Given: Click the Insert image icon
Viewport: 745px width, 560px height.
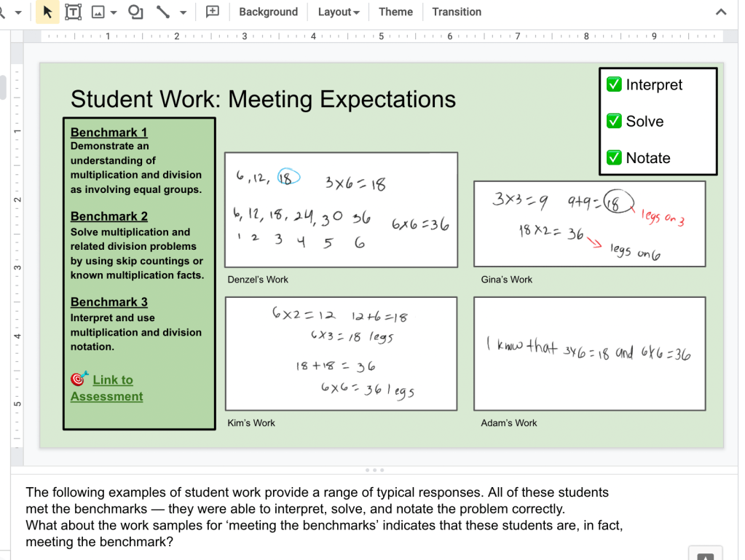Looking at the screenshot, I should pos(98,12).
